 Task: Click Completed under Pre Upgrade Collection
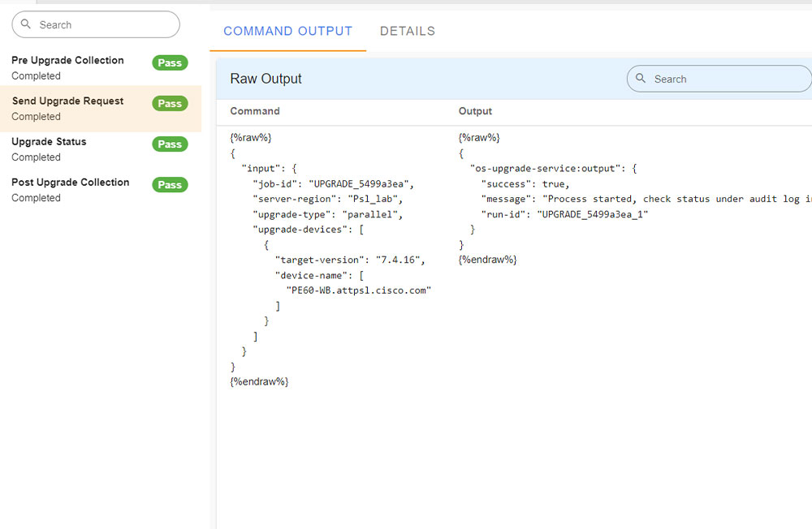[x=37, y=75]
